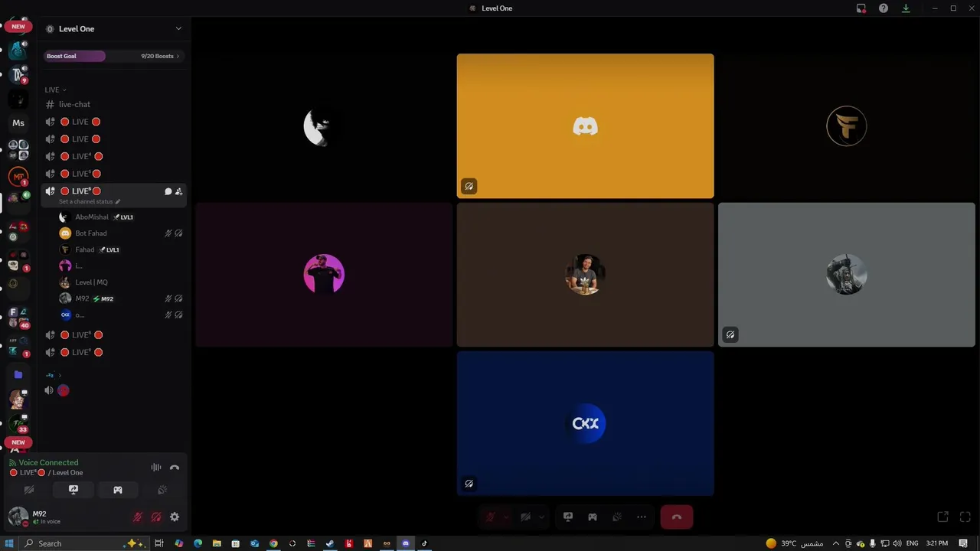Open the server folder with the 40 badge
980x551 pixels.
point(18,317)
